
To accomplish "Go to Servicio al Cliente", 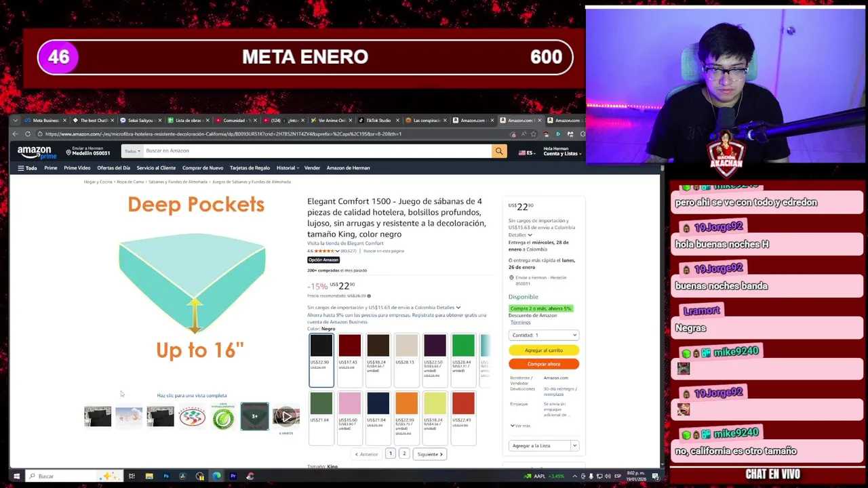I will coord(156,168).
